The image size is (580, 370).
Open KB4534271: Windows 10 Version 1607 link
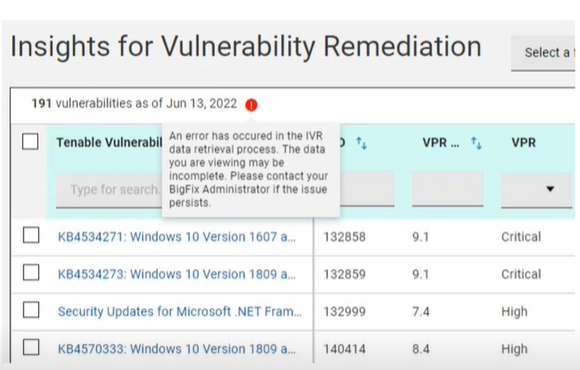click(177, 237)
